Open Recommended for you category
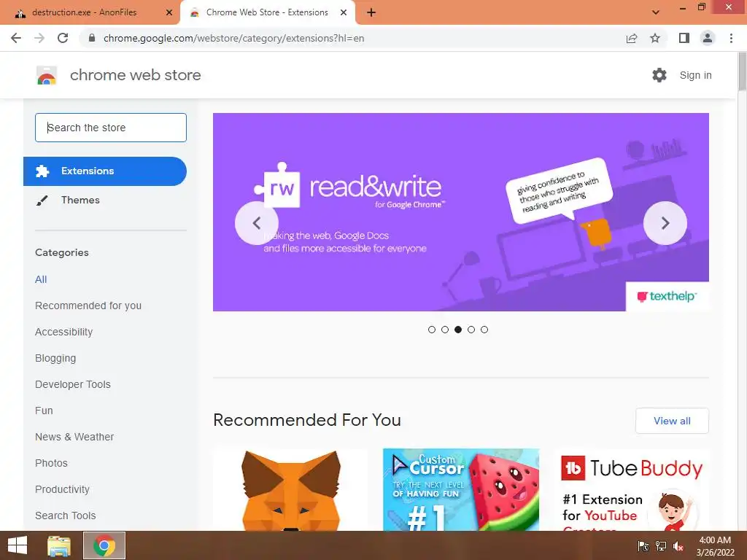Viewport: 747px width, 560px height. point(88,306)
